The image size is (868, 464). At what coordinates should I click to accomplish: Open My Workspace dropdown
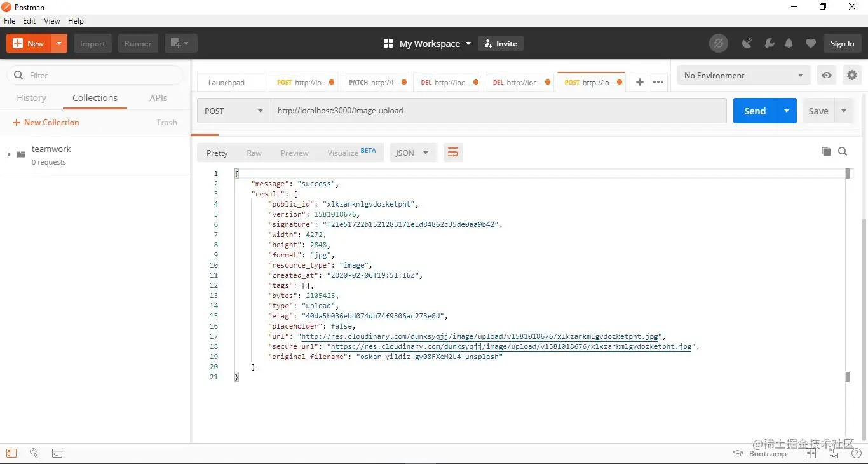point(435,43)
